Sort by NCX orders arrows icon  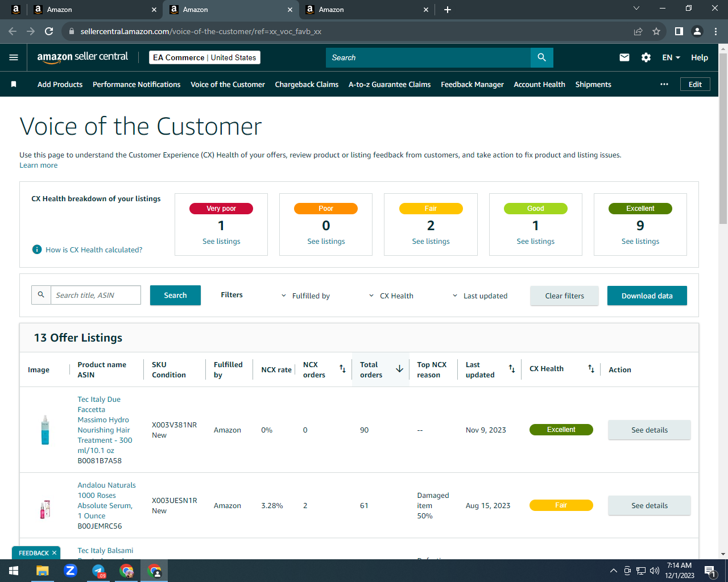[x=342, y=369]
